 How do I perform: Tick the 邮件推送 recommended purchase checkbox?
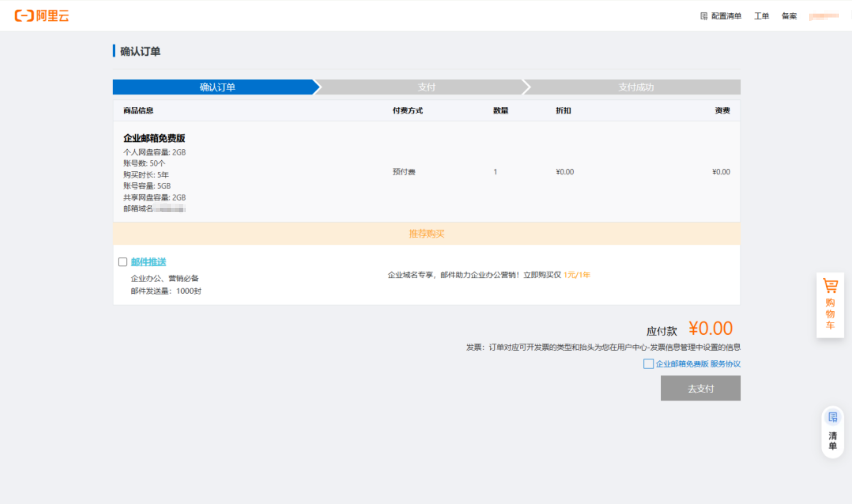[x=123, y=262]
